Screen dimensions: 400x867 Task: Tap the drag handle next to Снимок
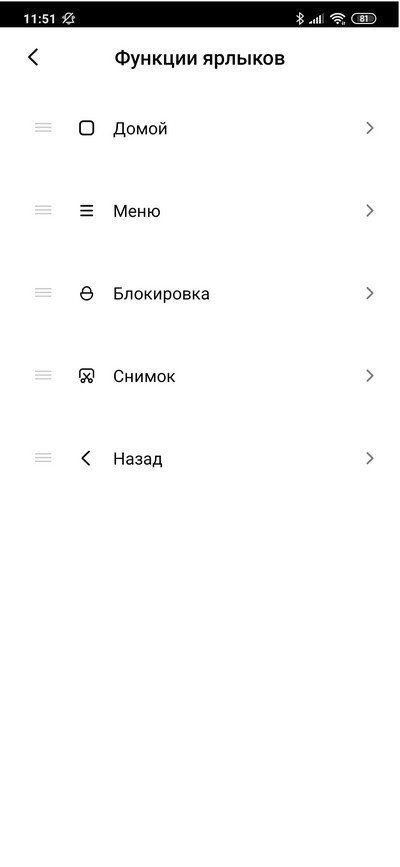43,375
